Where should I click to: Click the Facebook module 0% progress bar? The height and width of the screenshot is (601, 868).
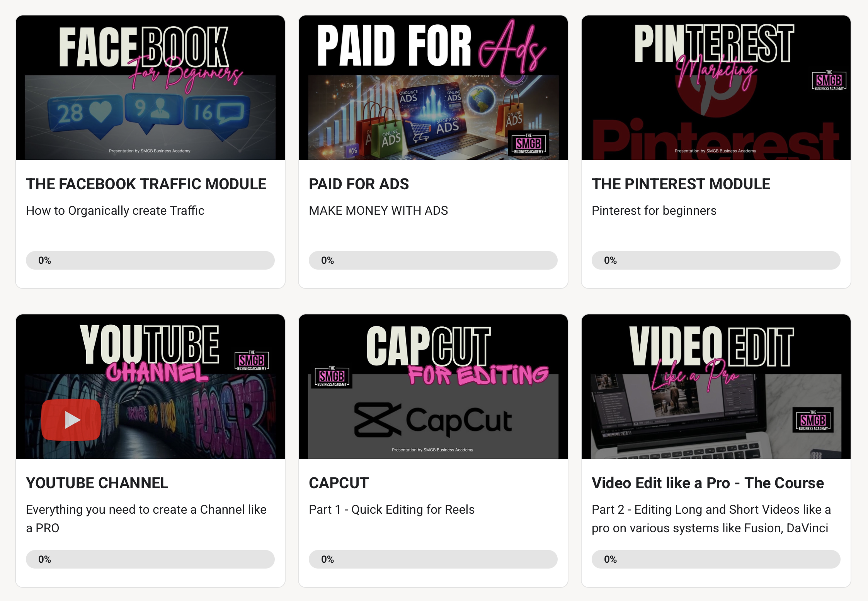pos(150,260)
